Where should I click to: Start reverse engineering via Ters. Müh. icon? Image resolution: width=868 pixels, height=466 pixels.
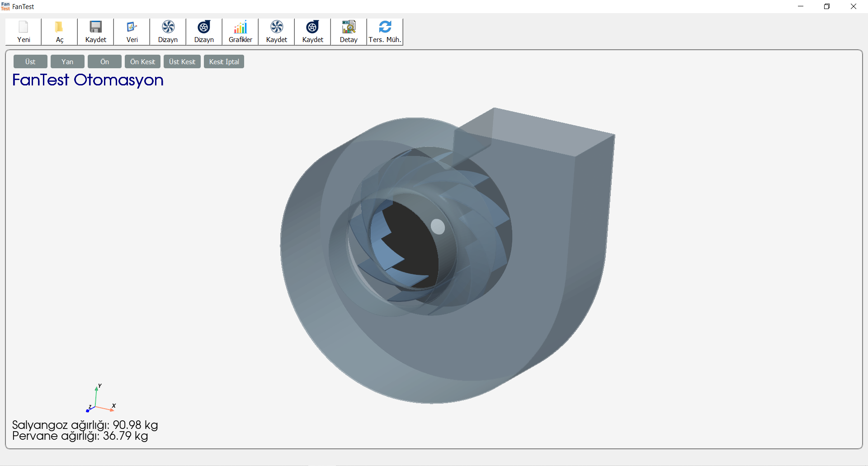point(384,32)
